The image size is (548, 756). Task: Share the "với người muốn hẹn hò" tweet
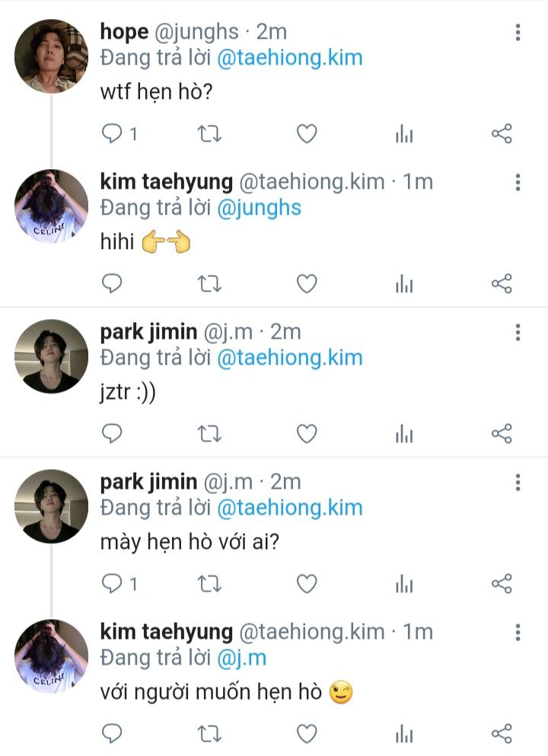pyautogui.click(x=502, y=733)
